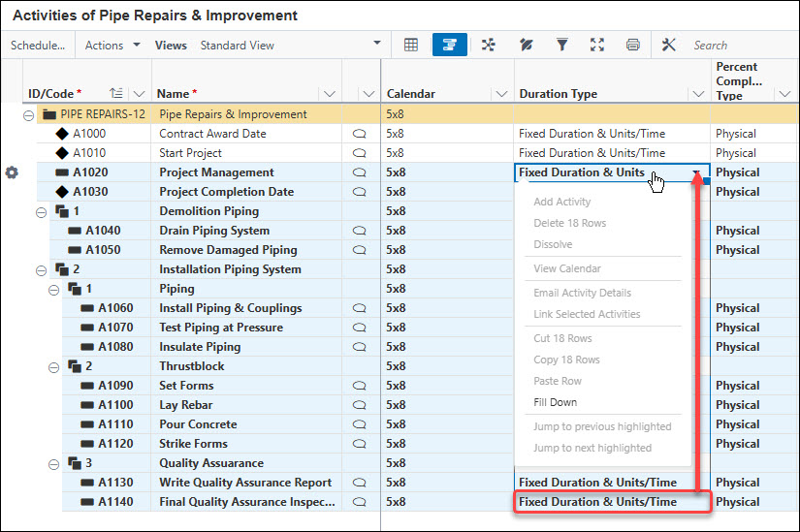
Task: Select activity ID A1070
Action: (x=115, y=328)
